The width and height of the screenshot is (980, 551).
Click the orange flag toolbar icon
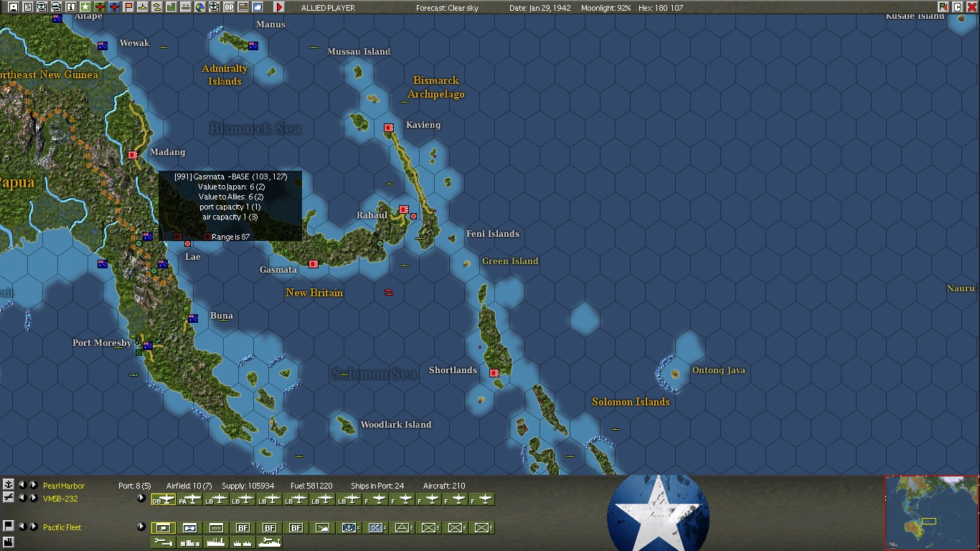128,7
